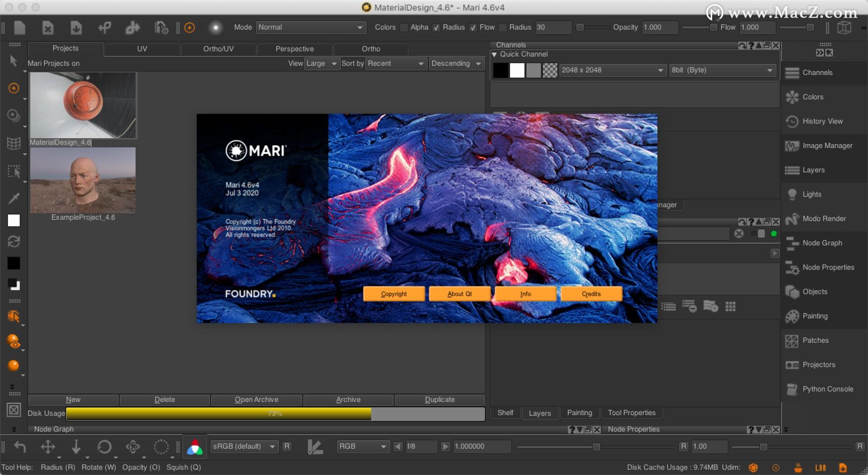Click the color manager icon in bottom toolbar
Screen dimensions: 868x475
point(194,447)
